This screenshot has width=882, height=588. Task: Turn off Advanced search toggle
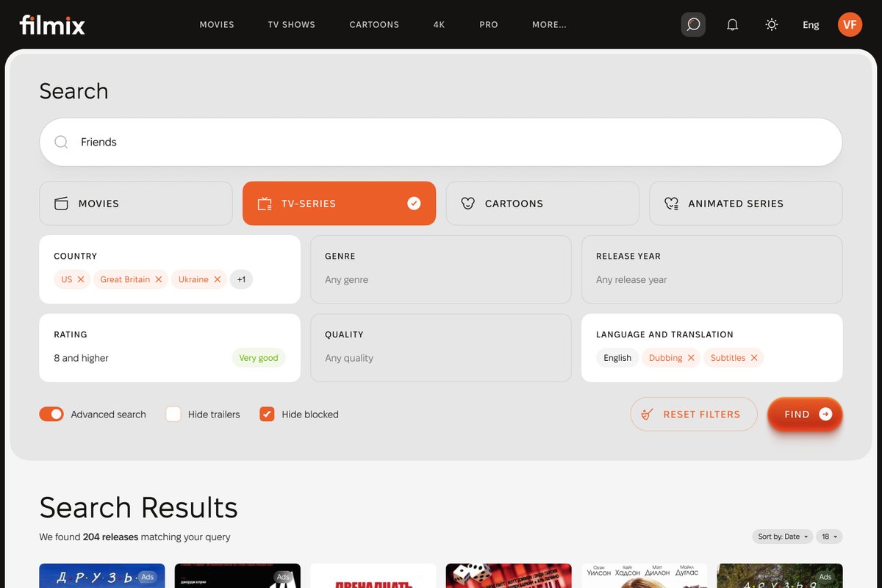(51, 415)
